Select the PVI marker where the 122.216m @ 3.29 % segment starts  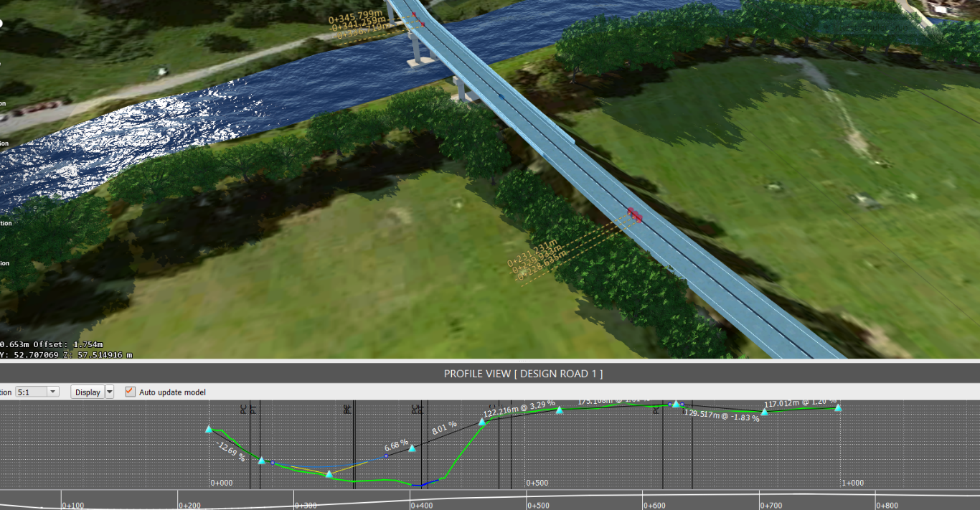point(482,422)
